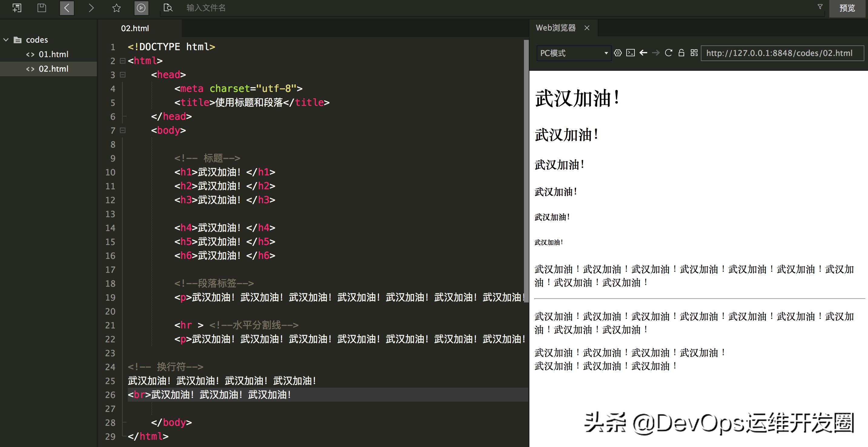Viewport: 868px width, 447px height.
Task: Switch to the 02.html editor tab
Action: [x=135, y=28]
